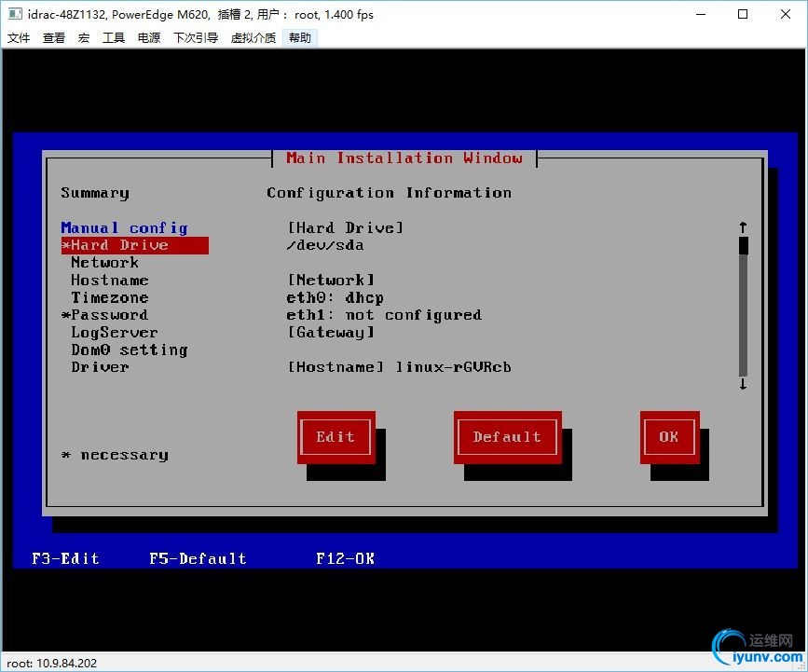Image resolution: width=808 pixels, height=672 pixels.
Task: Open the 虚拟介质 menu
Action: [253, 38]
